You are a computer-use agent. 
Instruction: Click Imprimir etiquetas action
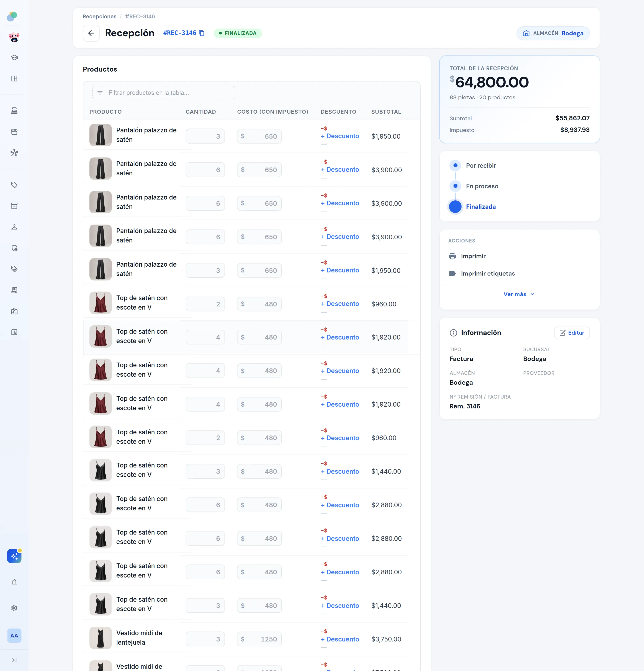tap(482, 274)
